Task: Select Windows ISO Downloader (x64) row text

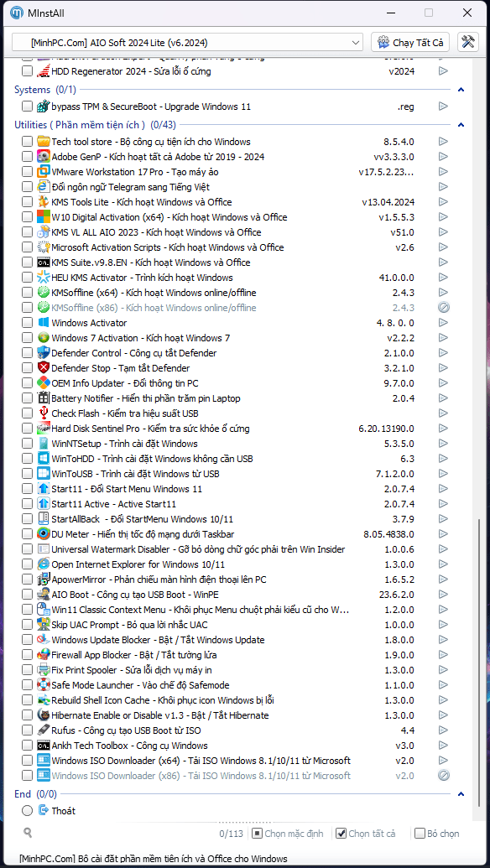Action: click(x=201, y=761)
